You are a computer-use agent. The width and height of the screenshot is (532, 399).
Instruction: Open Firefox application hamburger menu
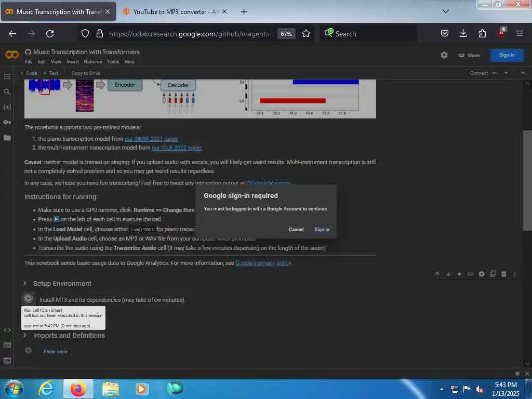520,33
